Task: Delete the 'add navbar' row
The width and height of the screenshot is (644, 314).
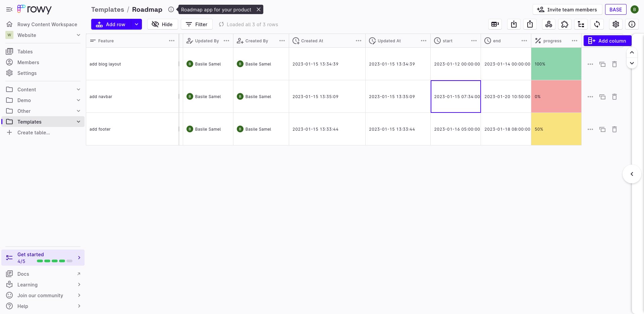Action: 614,96
